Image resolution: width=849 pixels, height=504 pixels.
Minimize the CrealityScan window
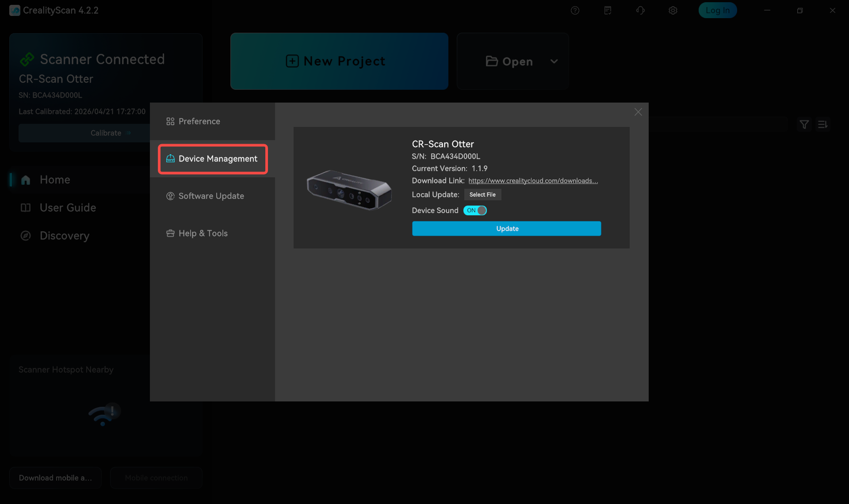[x=767, y=10]
